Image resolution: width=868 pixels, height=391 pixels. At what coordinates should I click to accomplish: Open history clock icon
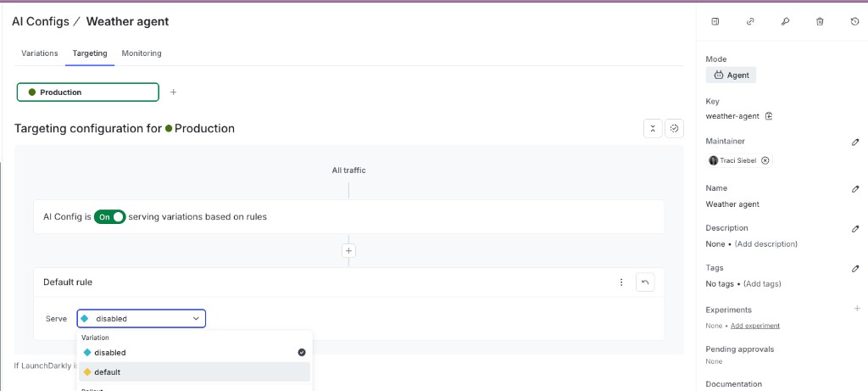point(854,21)
